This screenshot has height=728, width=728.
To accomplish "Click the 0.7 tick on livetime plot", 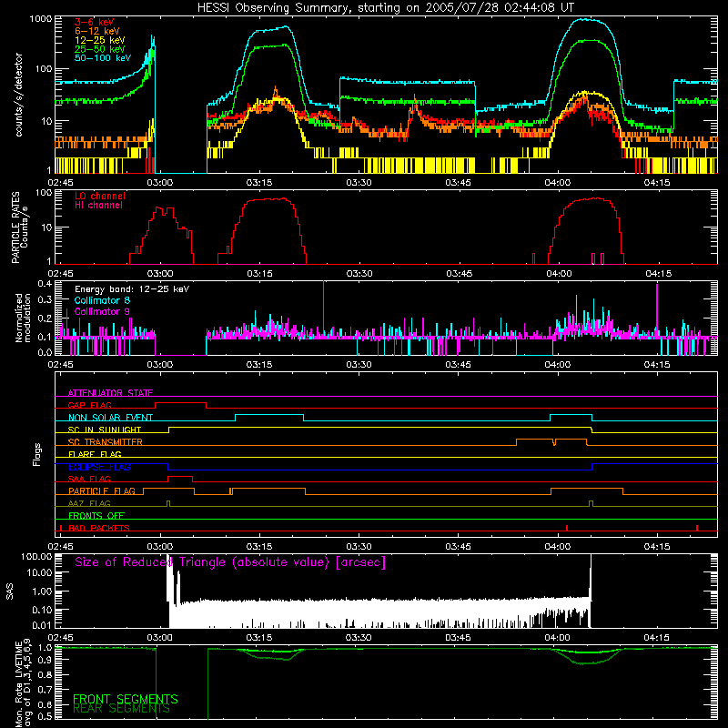I will pyautogui.click(x=45, y=690).
